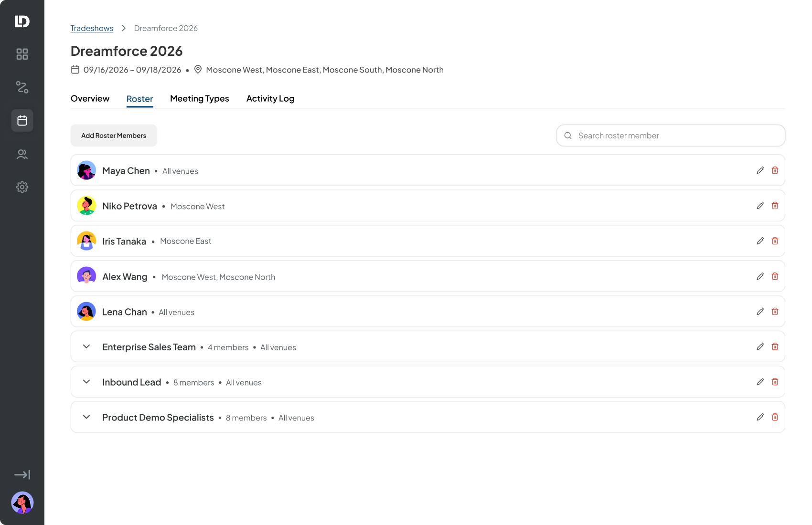
Task: Delete Niko Petrova from roster
Action: pyautogui.click(x=775, y=206)
